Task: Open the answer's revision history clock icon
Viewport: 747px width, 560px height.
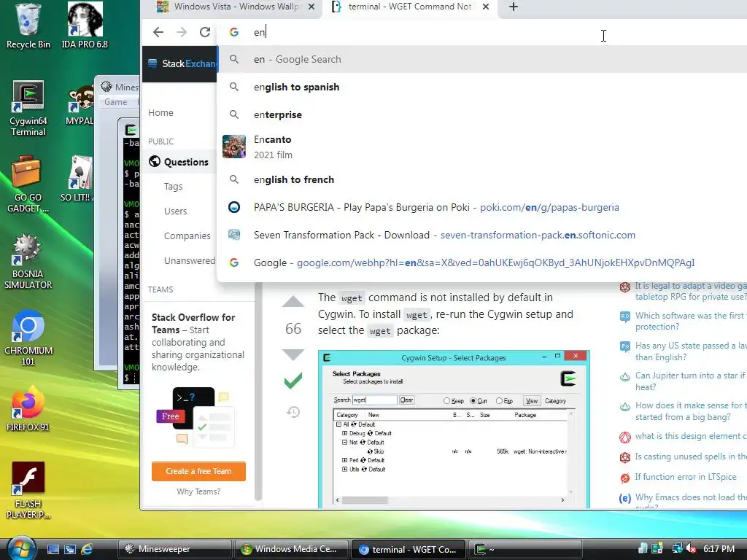Action: point(293,412)
